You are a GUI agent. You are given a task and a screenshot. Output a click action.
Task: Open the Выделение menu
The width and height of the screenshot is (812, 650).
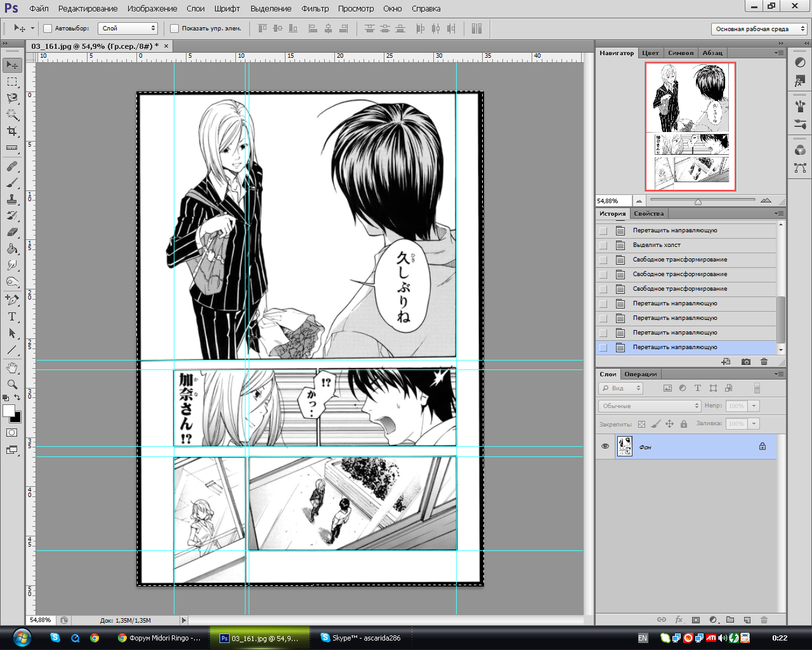(271, 9)
